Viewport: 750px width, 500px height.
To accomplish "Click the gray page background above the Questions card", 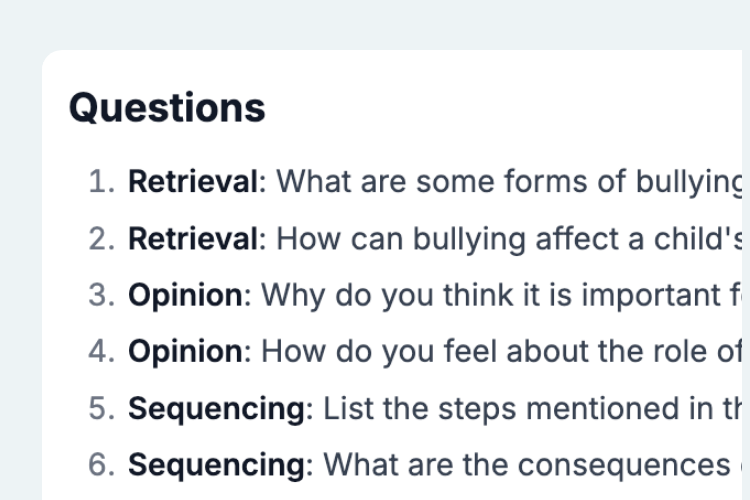I will [375, 24].
